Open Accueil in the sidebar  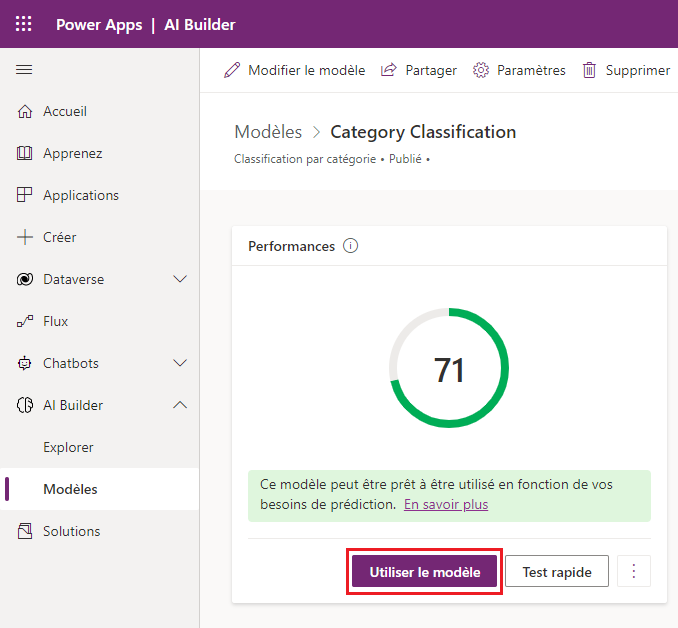[99, 111]
